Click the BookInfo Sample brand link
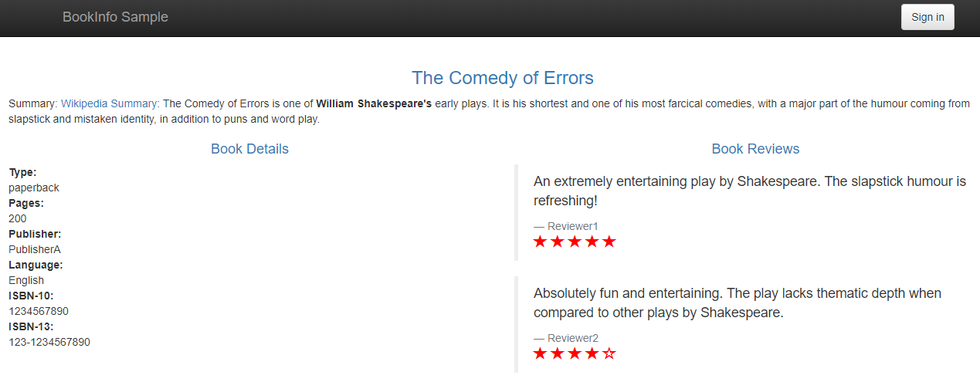Viewport: 980px width, 382px height. [115, 17]
